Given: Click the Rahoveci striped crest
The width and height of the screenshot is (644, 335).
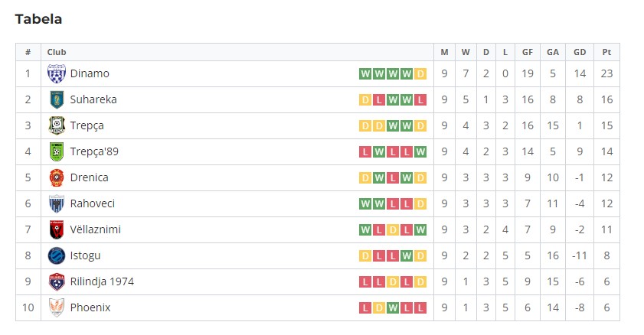Looking at the screenshot, I should pyautogui.click(x=56, y=203).
